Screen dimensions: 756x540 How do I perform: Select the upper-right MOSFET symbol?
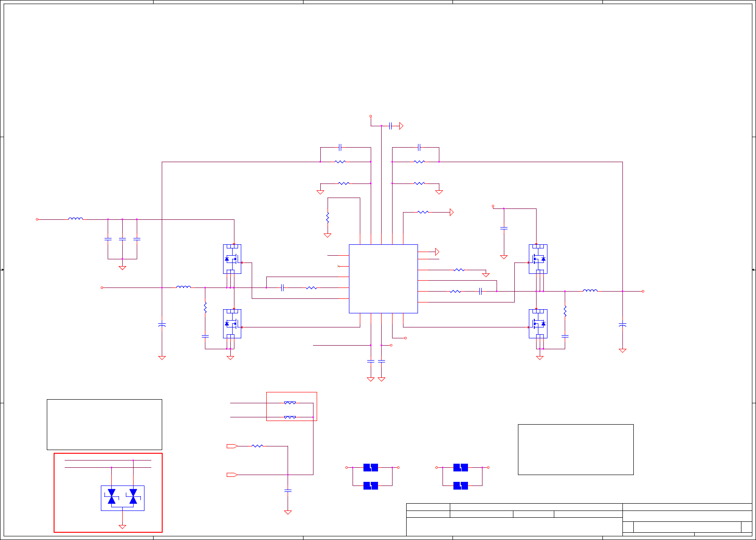pyautogui.click(x=538, y=259)
